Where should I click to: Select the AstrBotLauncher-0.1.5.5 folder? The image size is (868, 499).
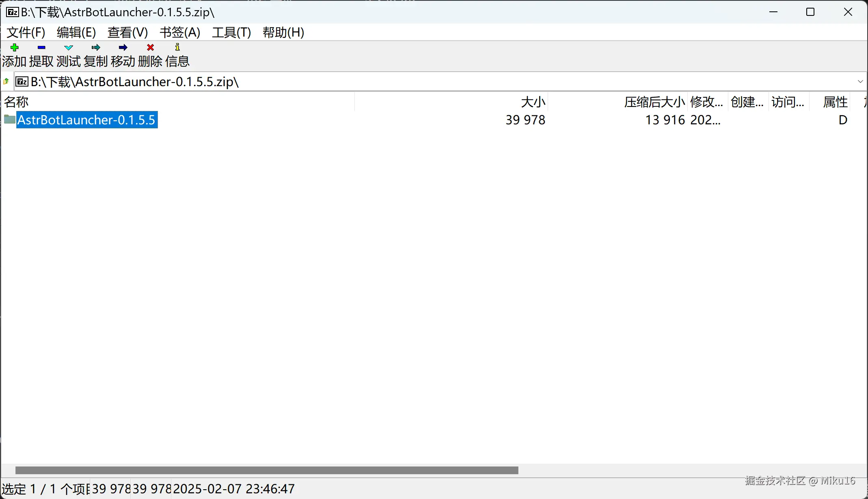point(86,120)
